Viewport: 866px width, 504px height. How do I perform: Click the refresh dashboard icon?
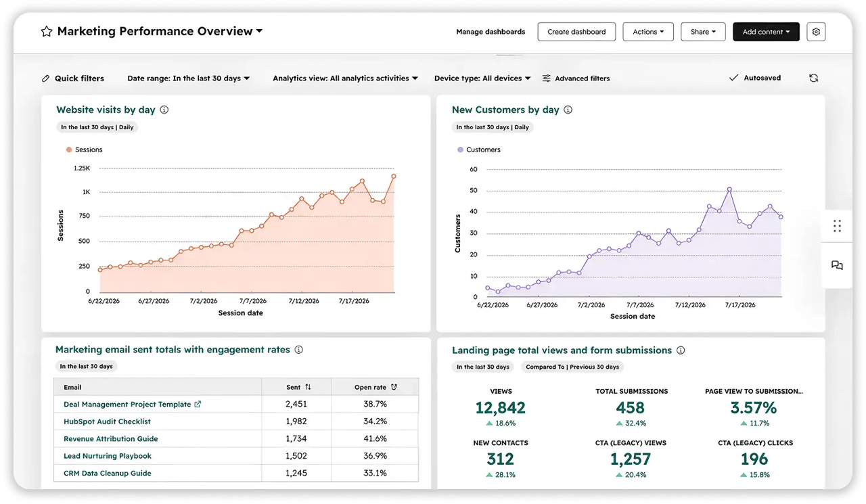814,78
